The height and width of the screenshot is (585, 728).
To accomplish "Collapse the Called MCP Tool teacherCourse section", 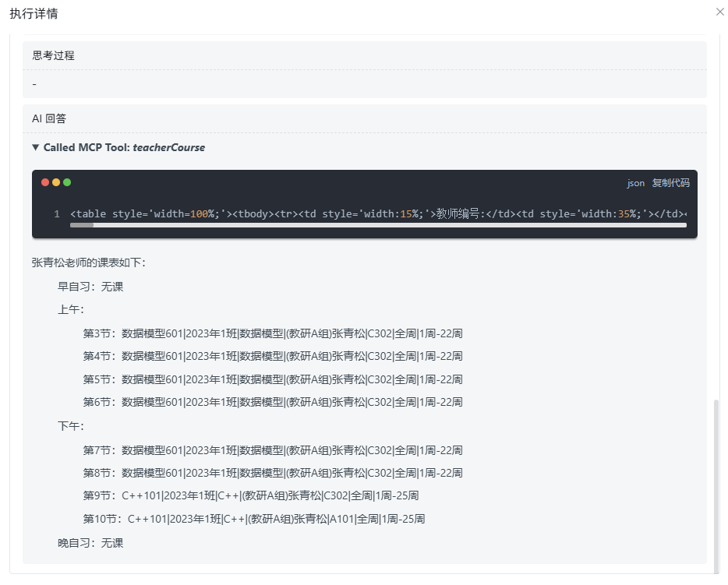I will click(x=35, y=147).
